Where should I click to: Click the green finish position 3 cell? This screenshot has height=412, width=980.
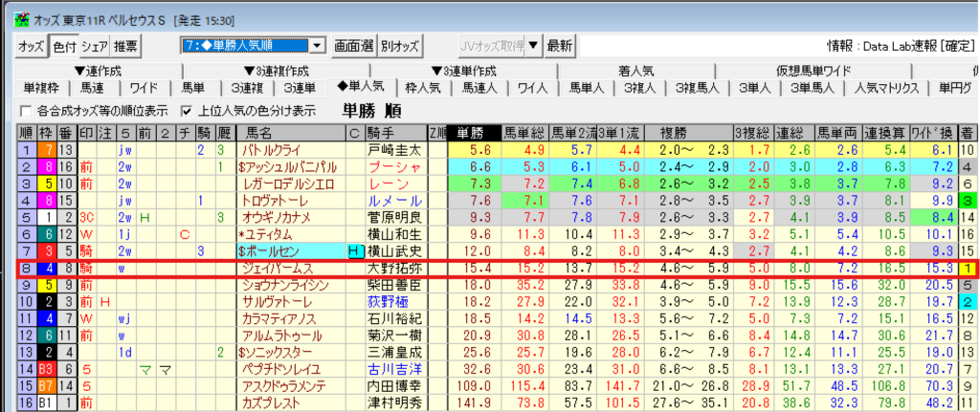pyautogui.click(x=969, y=201)
